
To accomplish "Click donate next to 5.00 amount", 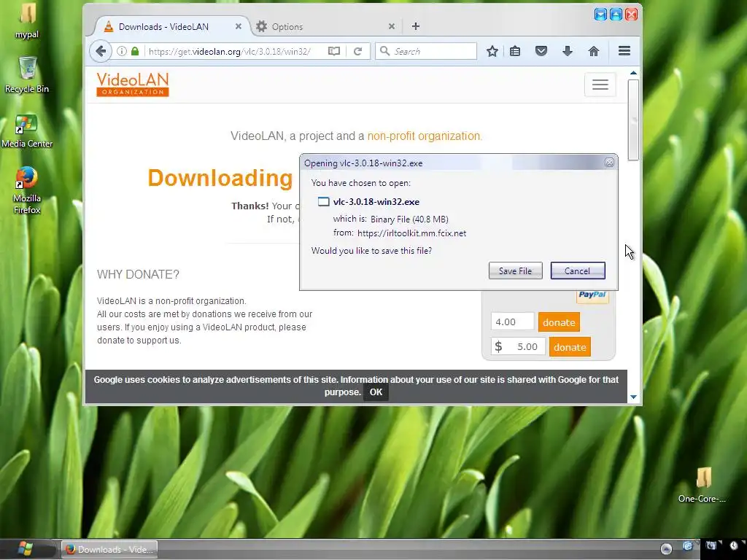I will point(570,347).
